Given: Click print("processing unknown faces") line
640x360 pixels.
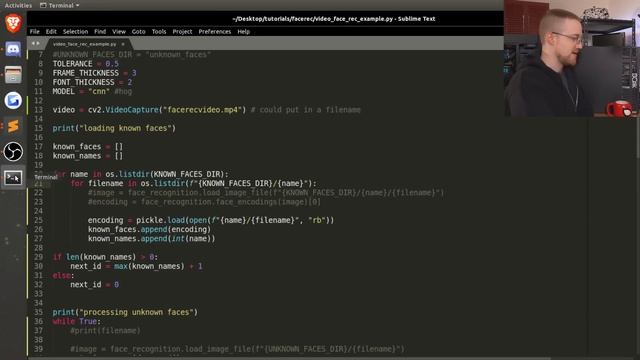Looking at the screenshot, I should coord(125,312).
